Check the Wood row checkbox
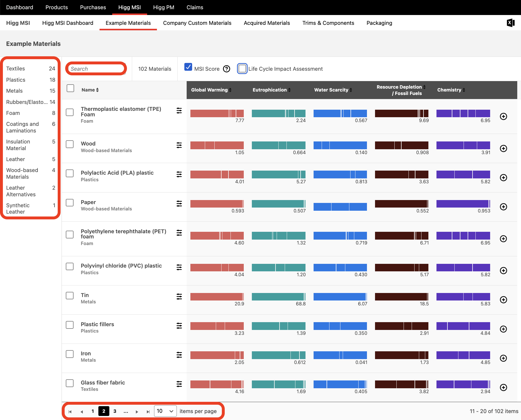This screenshot has width=521, height=420. tap(70, 144)
